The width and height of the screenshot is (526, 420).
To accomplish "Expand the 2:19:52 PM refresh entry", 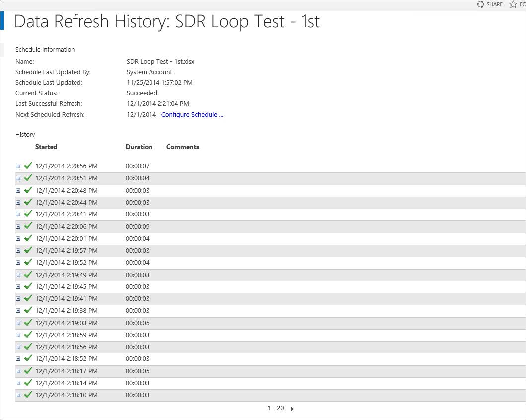I will click(18, 263).
